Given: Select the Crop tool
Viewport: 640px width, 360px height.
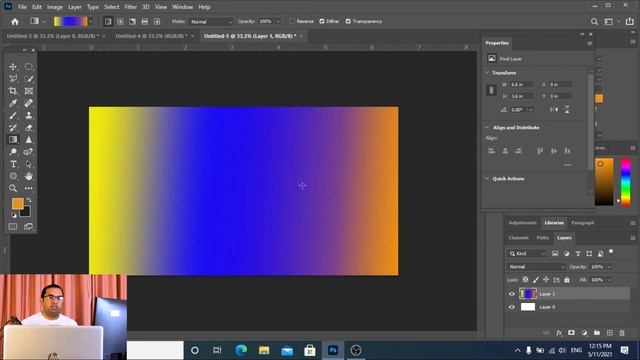Looking at the screenshot, I should click(13, 91).
